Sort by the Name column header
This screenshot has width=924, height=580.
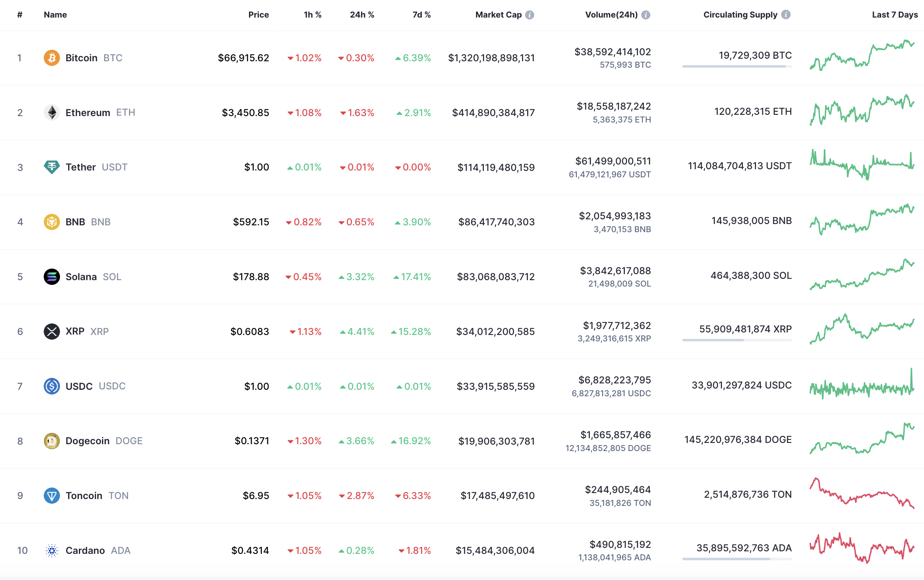[x=55, y=15]
